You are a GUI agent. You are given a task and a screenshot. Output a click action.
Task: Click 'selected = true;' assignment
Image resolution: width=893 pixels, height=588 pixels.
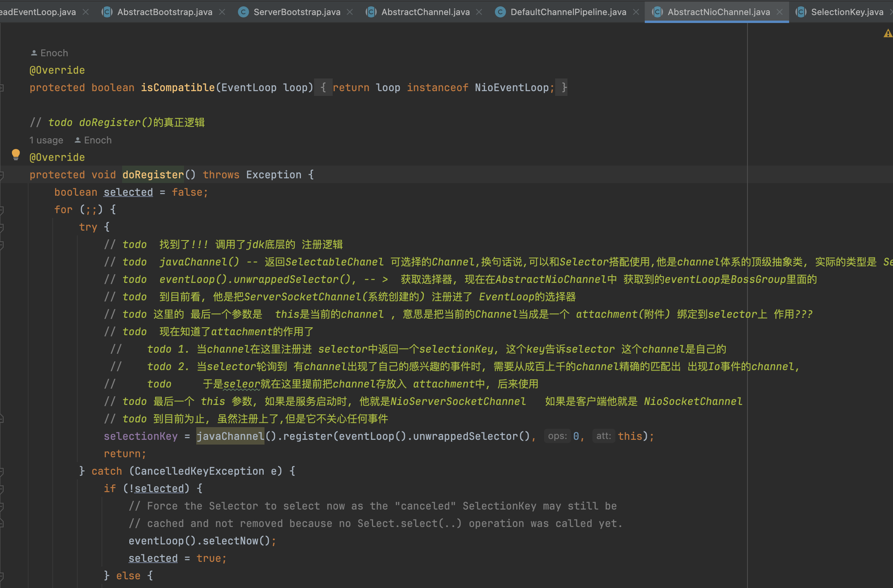[x=178, y=558]
